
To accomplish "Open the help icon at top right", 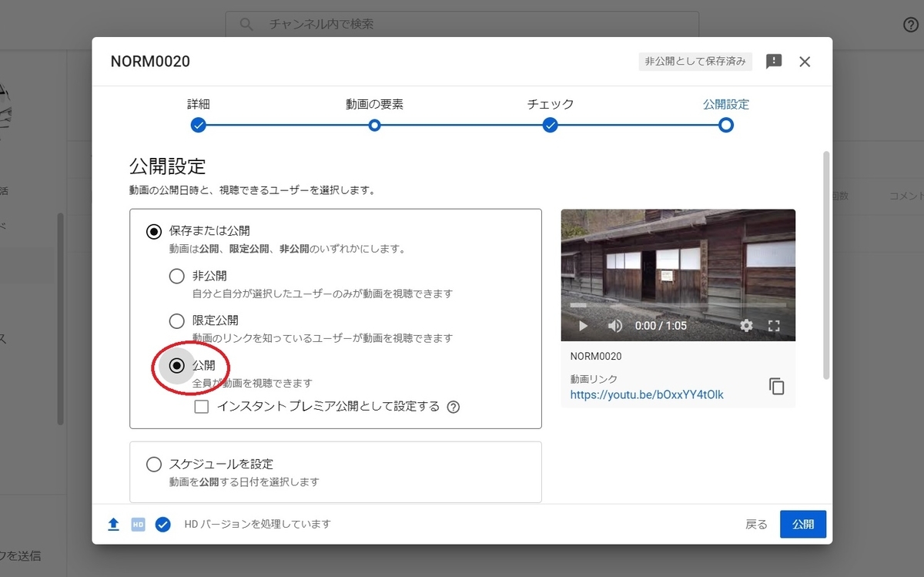I will tap(911, 25).
